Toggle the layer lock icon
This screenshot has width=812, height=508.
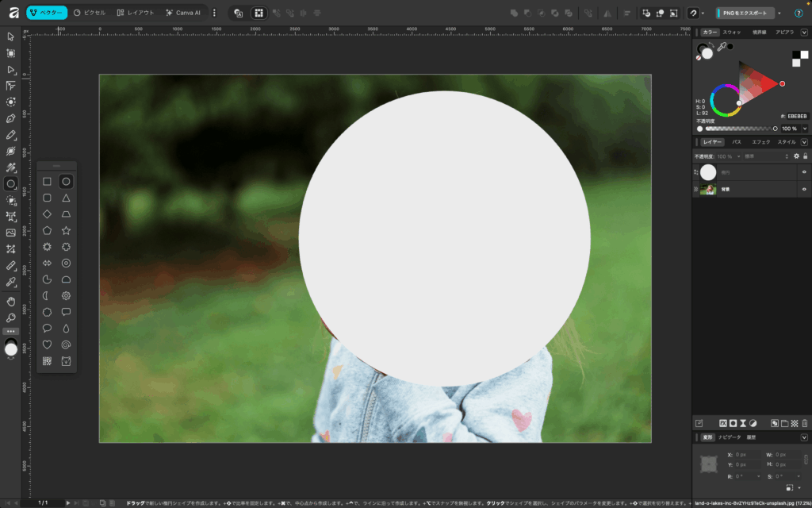pyautogui.click(x=805, y=156)
